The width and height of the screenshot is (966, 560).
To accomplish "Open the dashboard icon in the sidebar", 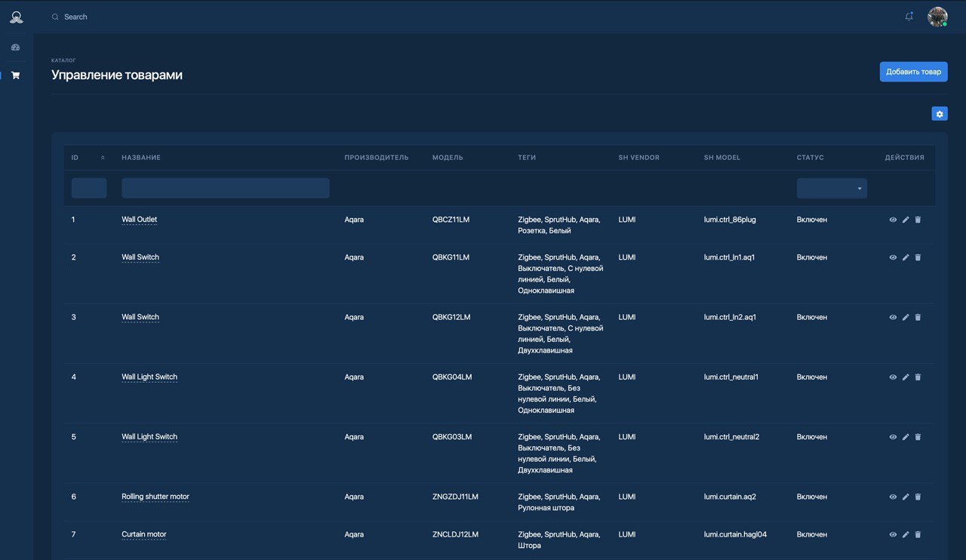I will pos(15,48).
